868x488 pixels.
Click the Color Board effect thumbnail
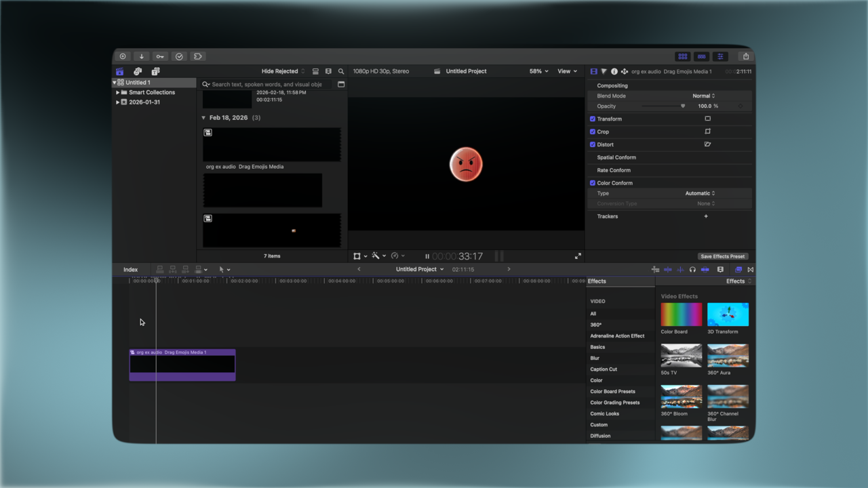coord(682,314)
